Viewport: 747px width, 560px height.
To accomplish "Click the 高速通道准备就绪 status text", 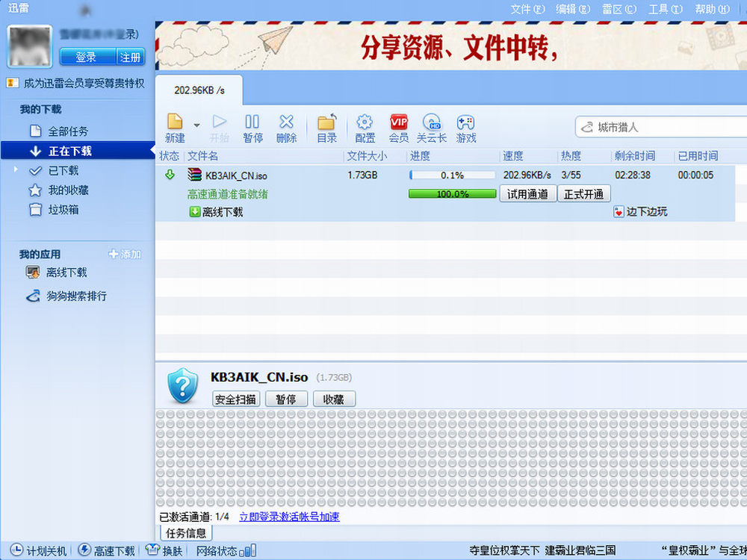I will 228,194.
